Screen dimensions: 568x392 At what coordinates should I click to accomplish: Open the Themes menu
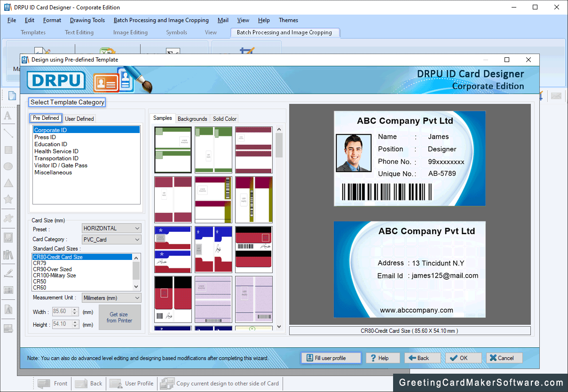coord(288,20)
